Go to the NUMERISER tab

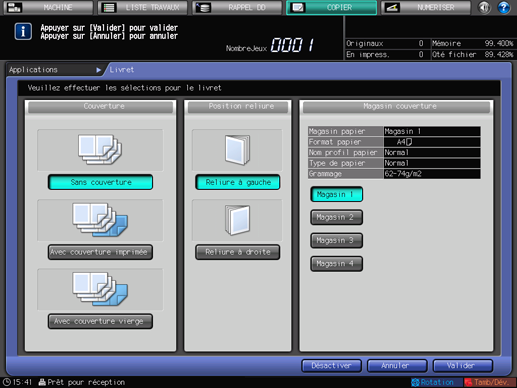pyautogui.click(x=426, y=7)
